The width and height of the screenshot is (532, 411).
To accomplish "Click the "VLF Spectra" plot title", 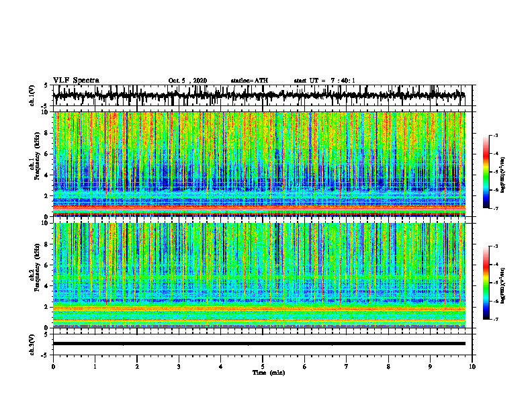I will click(x=76, y=81).
